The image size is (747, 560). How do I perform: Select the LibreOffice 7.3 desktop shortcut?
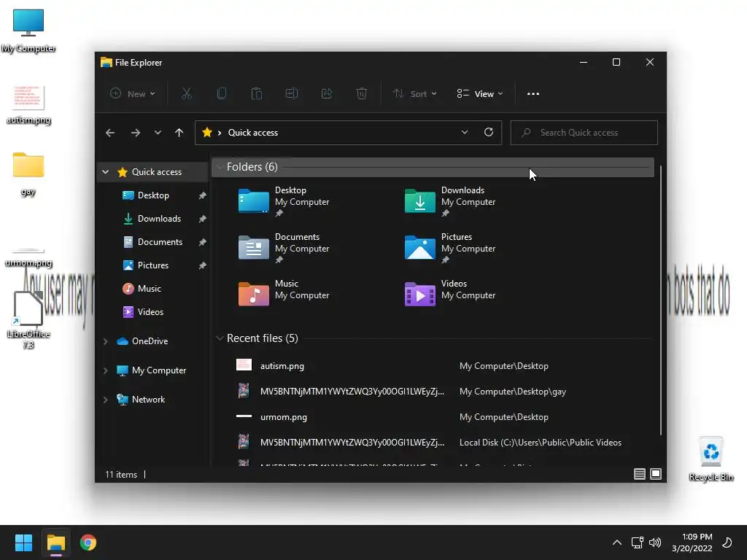[x=28, y=321]
